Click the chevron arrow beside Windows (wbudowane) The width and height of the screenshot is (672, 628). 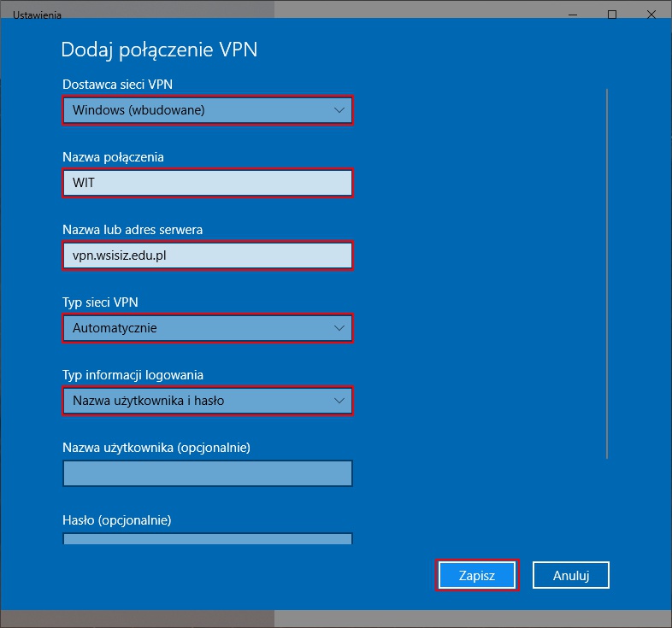pos(339,110)
